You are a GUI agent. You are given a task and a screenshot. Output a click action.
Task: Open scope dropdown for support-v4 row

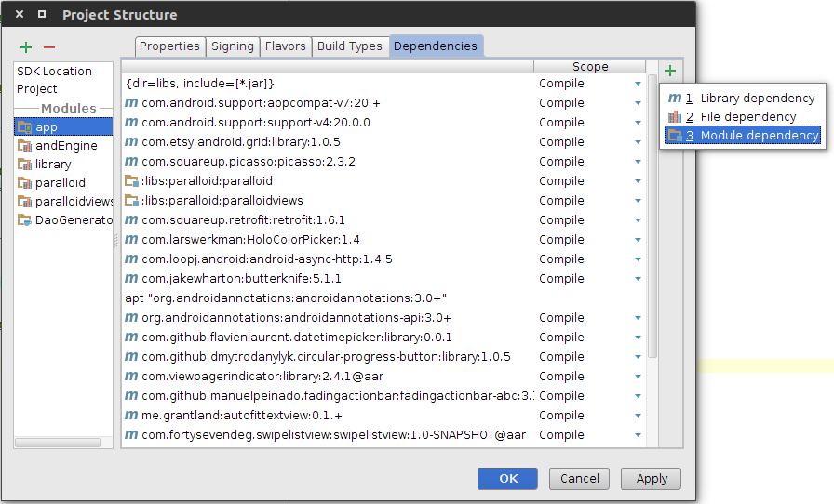[638, 123]
